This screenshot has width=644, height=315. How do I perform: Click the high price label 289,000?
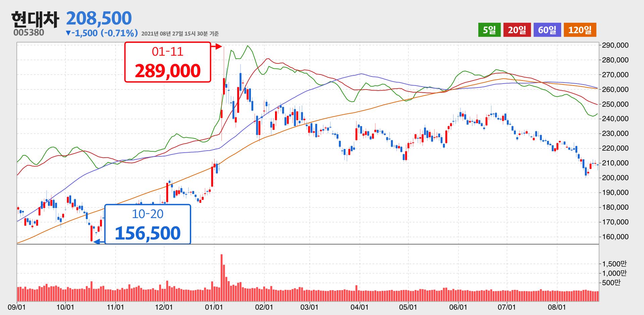168,71
